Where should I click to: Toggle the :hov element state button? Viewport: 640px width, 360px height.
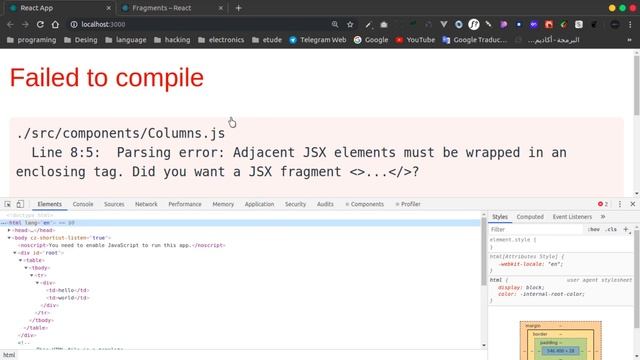coord(593,229)
